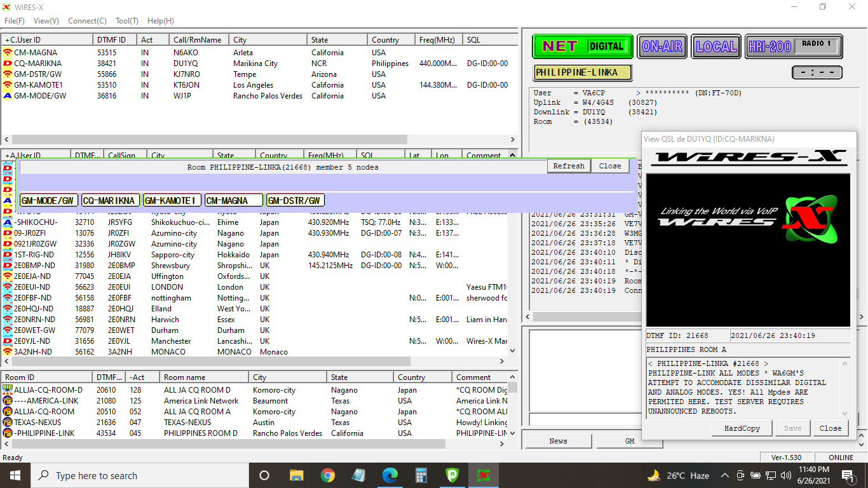Image resolution: width=868 pixels, height=488 pixels.
Task: Open the Tool(T) menu
Action: pyautogui.click(x=127, y=21)
